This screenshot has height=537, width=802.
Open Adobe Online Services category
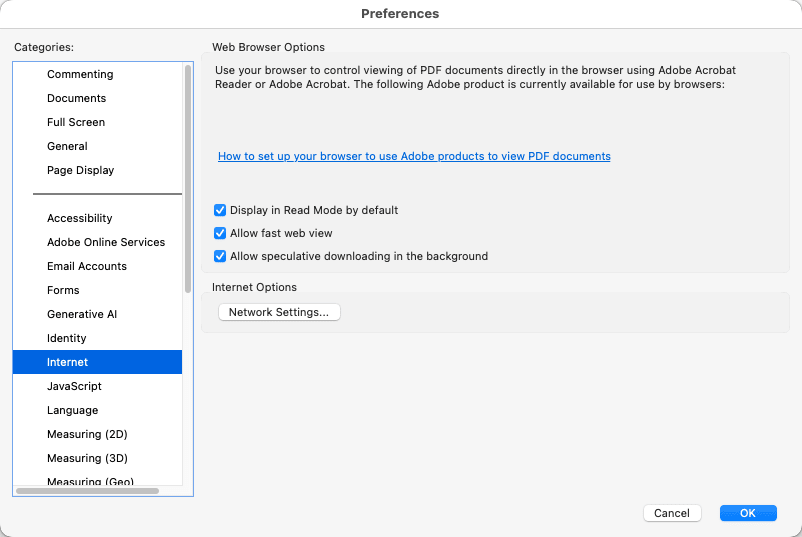pos(97,242)
